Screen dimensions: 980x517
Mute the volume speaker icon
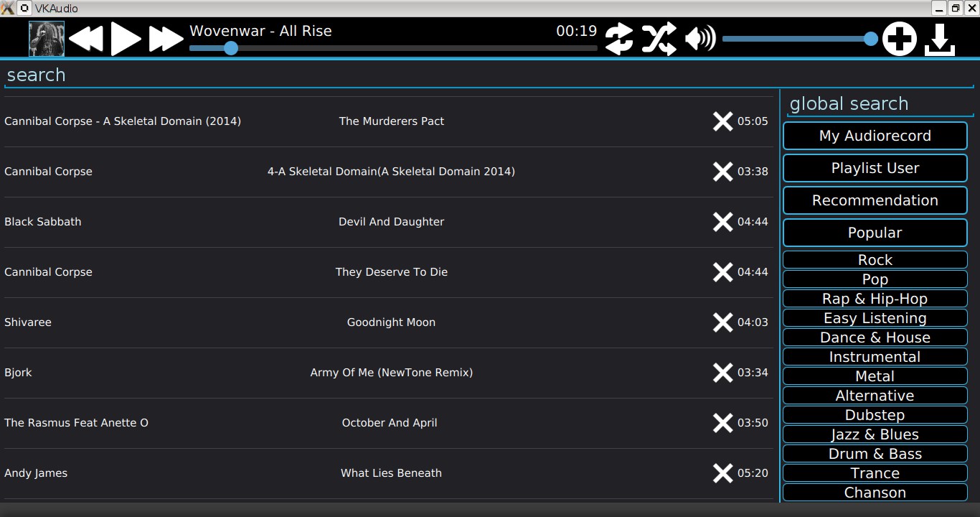[x=699, y=39]
